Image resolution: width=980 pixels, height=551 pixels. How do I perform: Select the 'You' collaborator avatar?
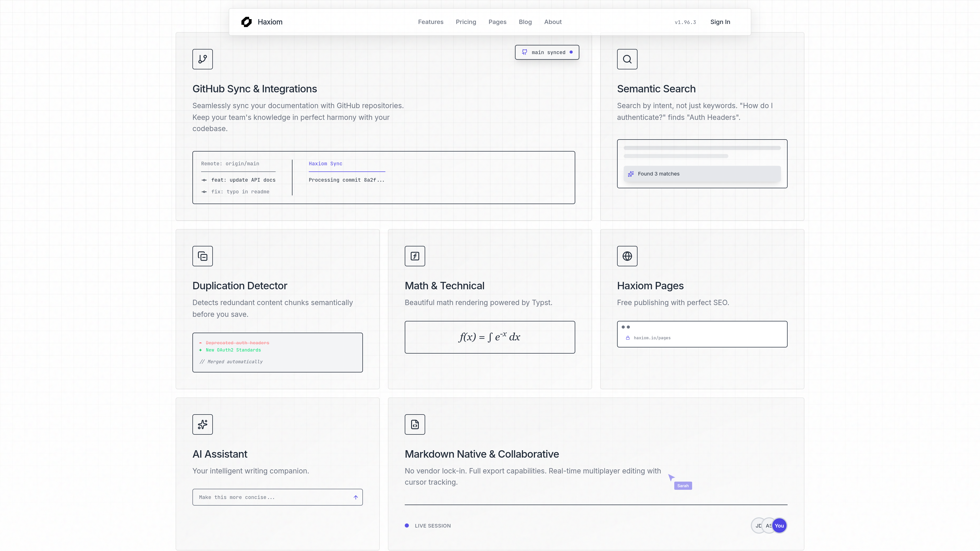point(779,525)
